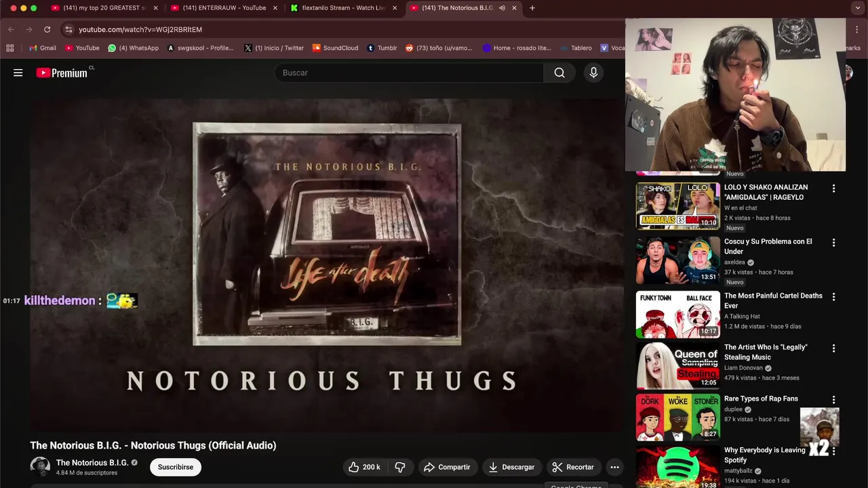Reload the current page

tap(47, 30)
